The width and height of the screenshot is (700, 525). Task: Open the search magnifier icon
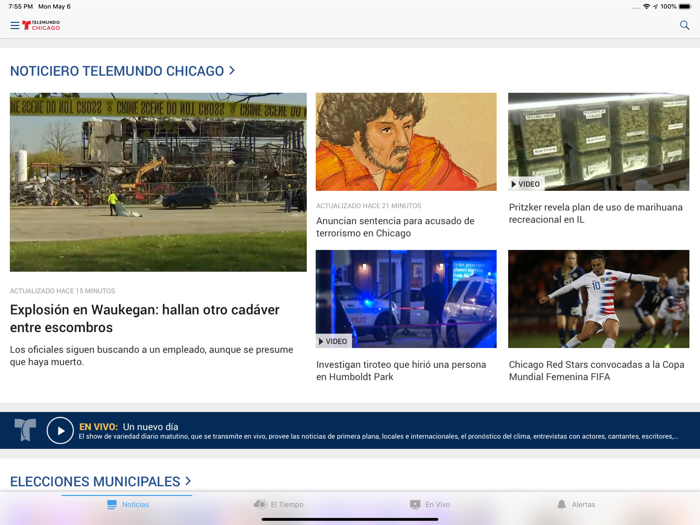(x=684, y=25)
